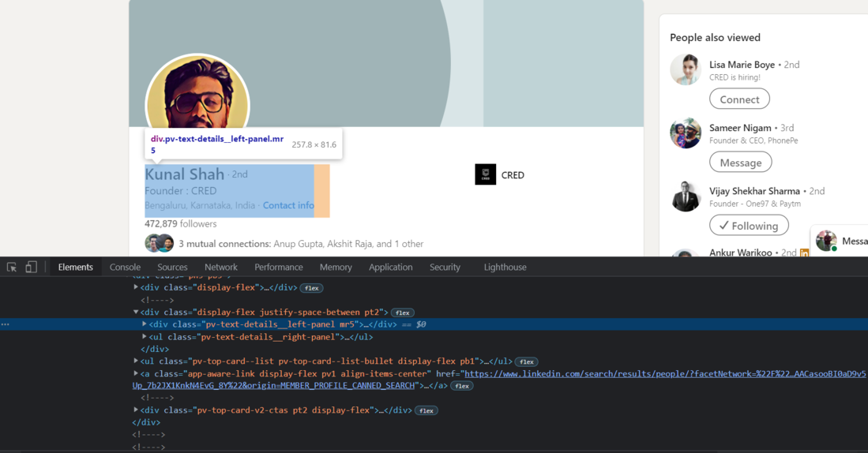Open the Sources tab

pyautogui.click(x=172, y=268)
